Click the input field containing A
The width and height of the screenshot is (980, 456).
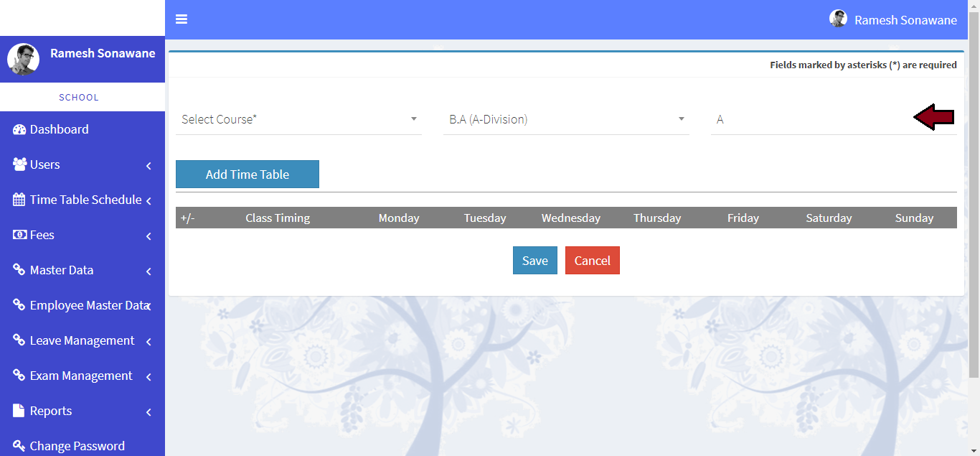[811, 119]
